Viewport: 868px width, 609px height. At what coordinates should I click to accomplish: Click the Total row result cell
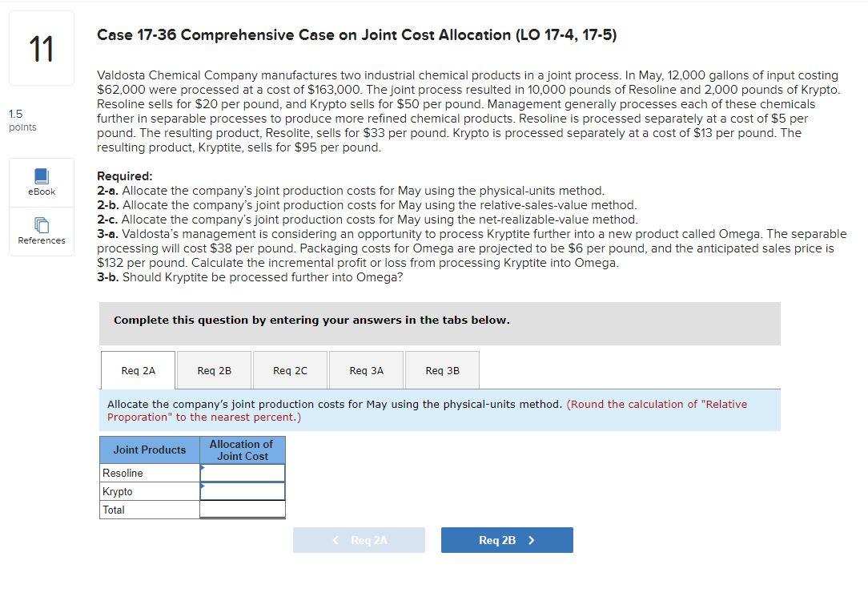point(242,510)
